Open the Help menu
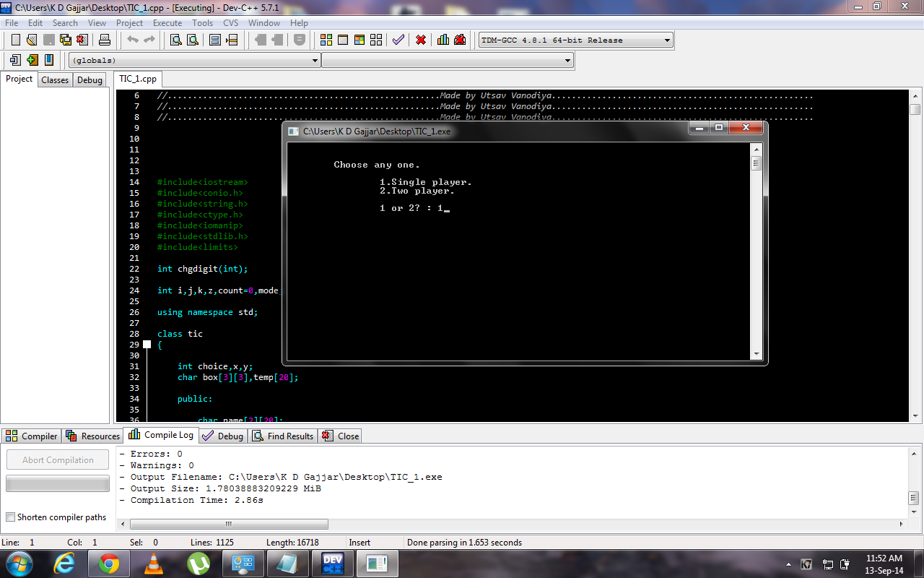 [x=299, y=23]
